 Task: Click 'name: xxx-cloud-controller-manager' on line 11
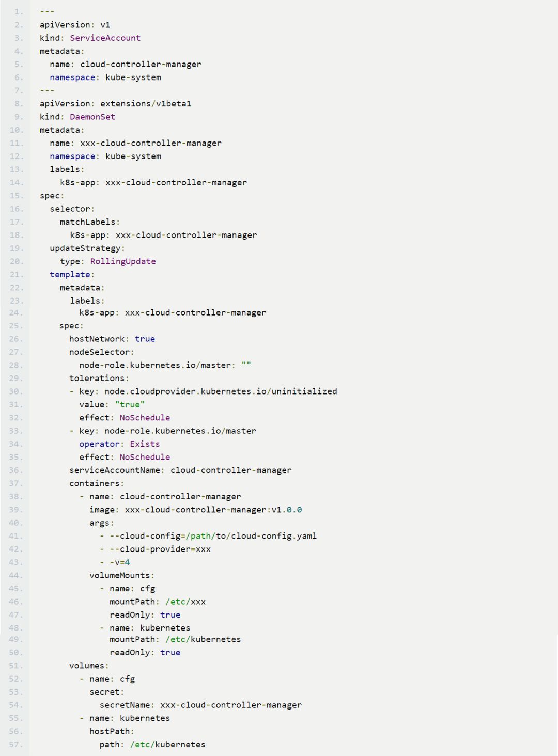(135, 143)
